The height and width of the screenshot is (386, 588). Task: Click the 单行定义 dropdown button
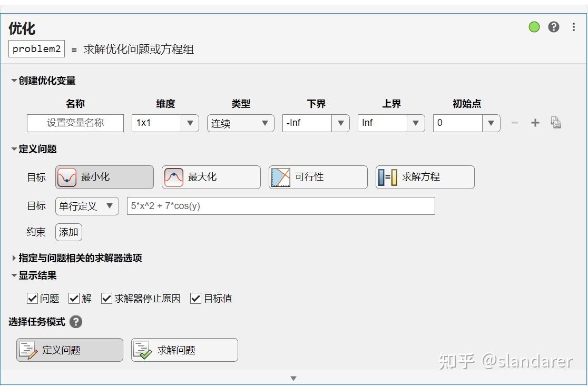tap(86, 206)
